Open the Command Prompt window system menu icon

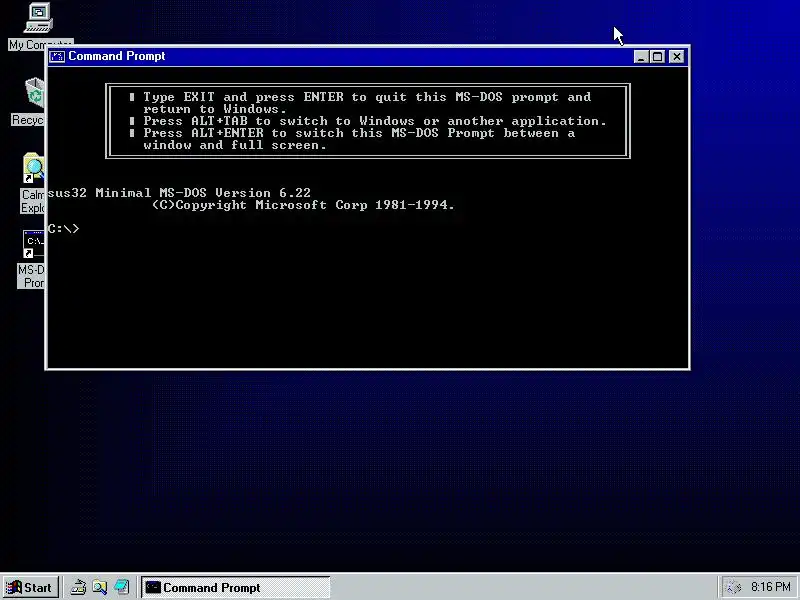pyautogui.click(x=57, y=56)
